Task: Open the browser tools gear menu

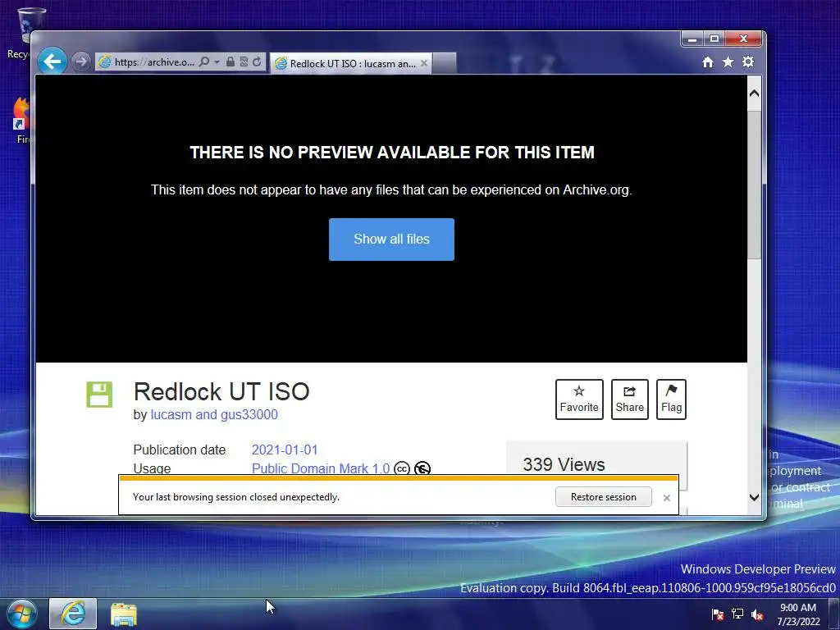Action: point(748,62)
